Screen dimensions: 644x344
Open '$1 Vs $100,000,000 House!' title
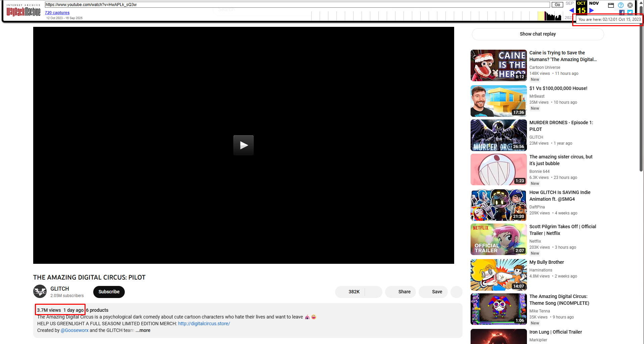coord(558,88)
